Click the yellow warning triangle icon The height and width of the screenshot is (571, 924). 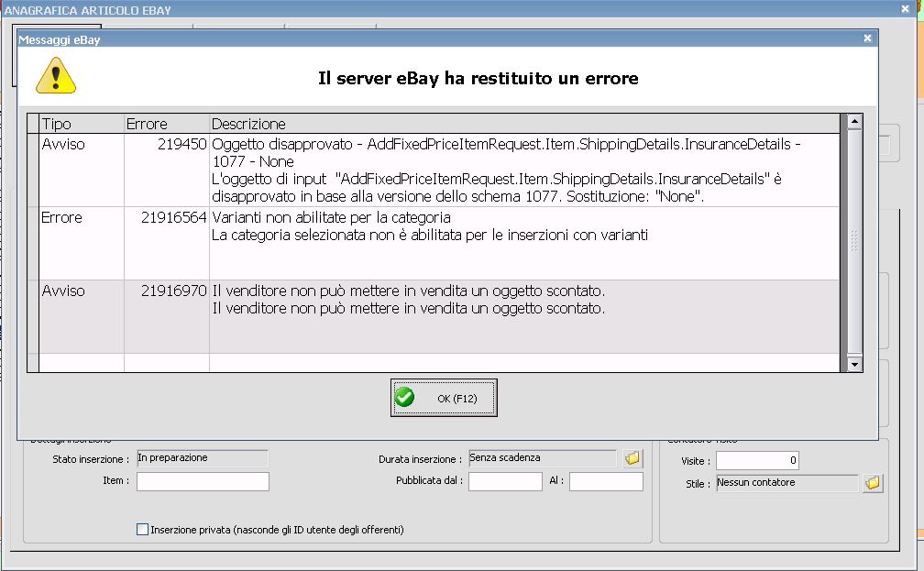(56, 76)
